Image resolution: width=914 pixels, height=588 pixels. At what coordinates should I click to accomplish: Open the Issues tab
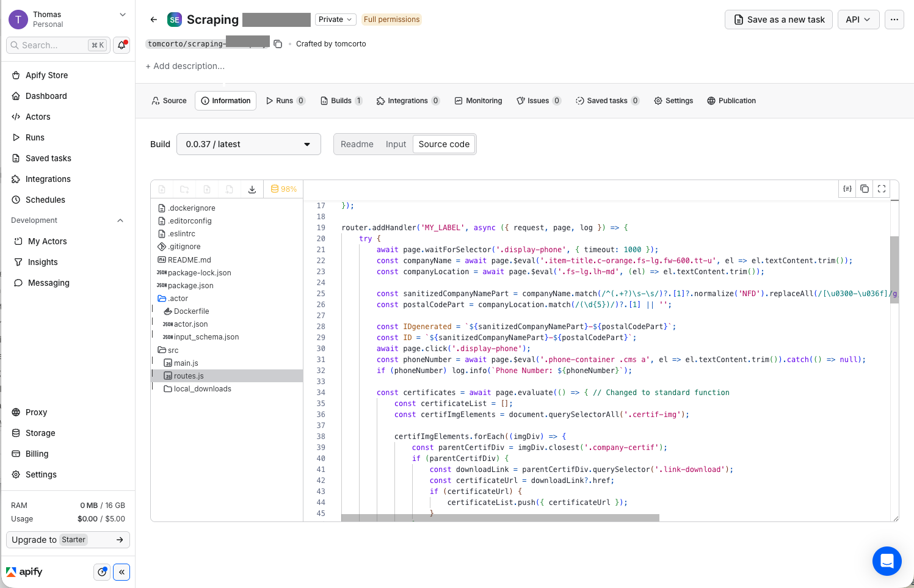click(539, 101)
